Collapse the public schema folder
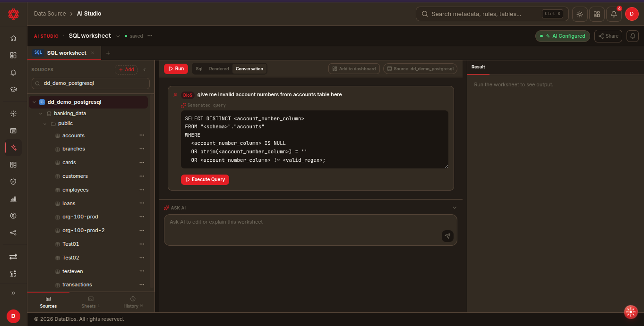Image resolution: width=644 pixels, height=326 pixels. [x=45, y=124]
